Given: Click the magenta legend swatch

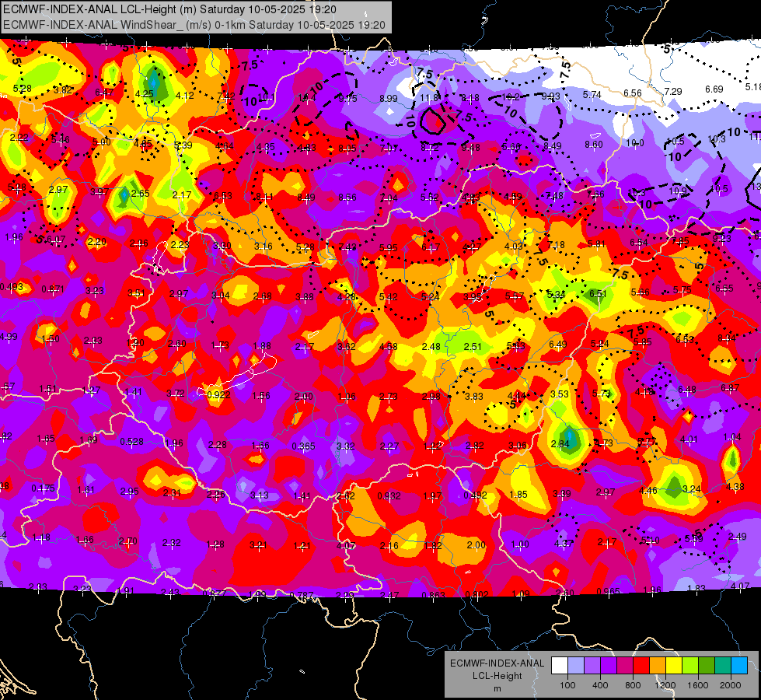Looking at the screenshot, I should [x=625, y=665].
